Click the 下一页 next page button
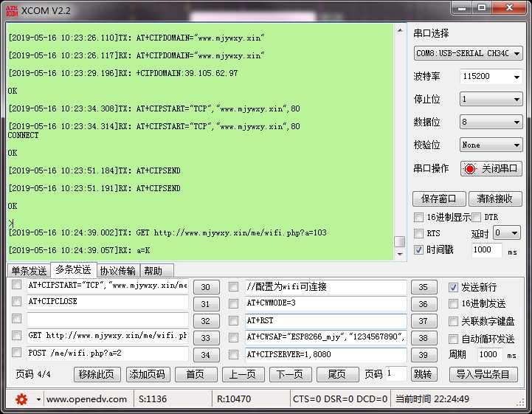 coord(290,375)
